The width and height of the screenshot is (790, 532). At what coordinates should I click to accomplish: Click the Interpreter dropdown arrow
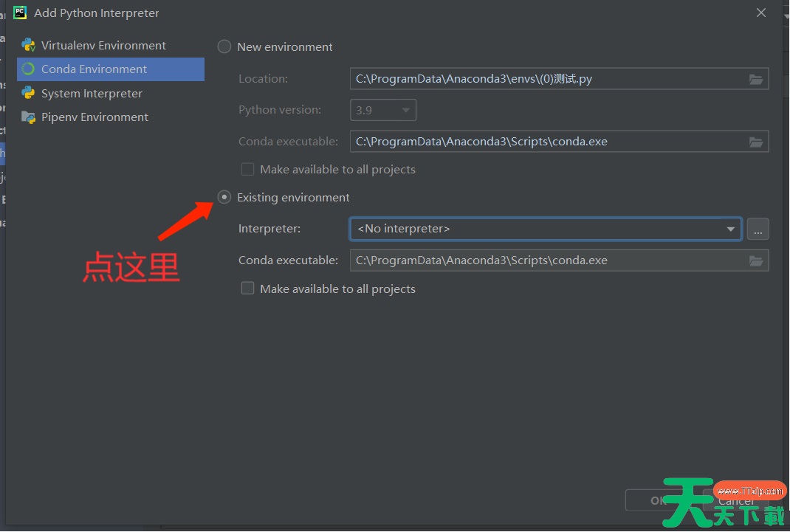pyautogui.click(x=730, y=229)
